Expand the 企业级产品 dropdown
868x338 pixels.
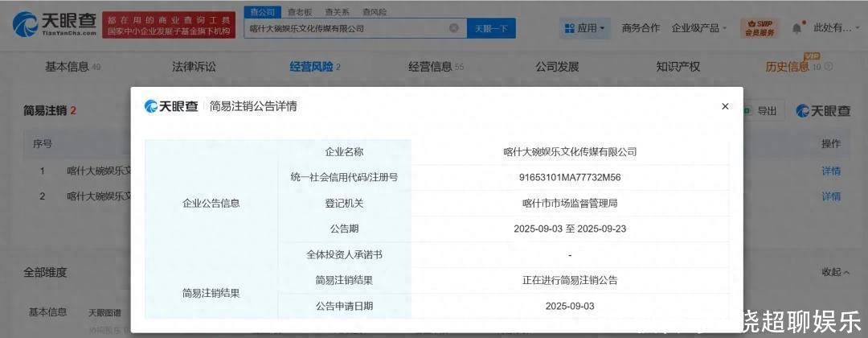(698, 28)
